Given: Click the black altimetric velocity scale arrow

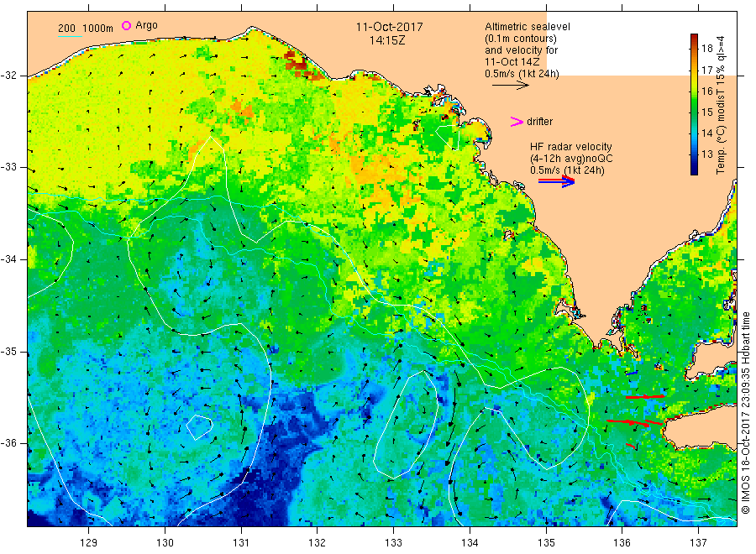Looking at the screenshot, I should [x=510, y=86].
